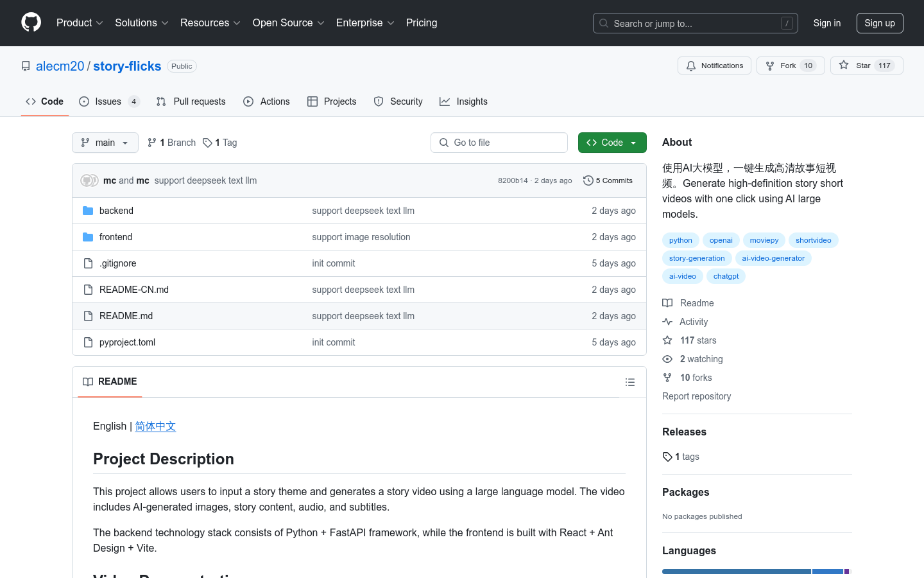Open the GitHub homepage logo
This screenshot has width=924, height=578.
(31, 22)
